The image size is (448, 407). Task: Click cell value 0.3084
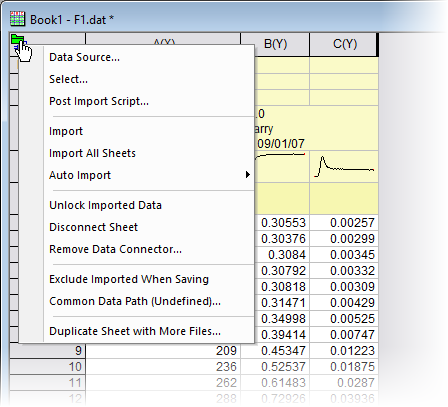click(x=287, y=255)
